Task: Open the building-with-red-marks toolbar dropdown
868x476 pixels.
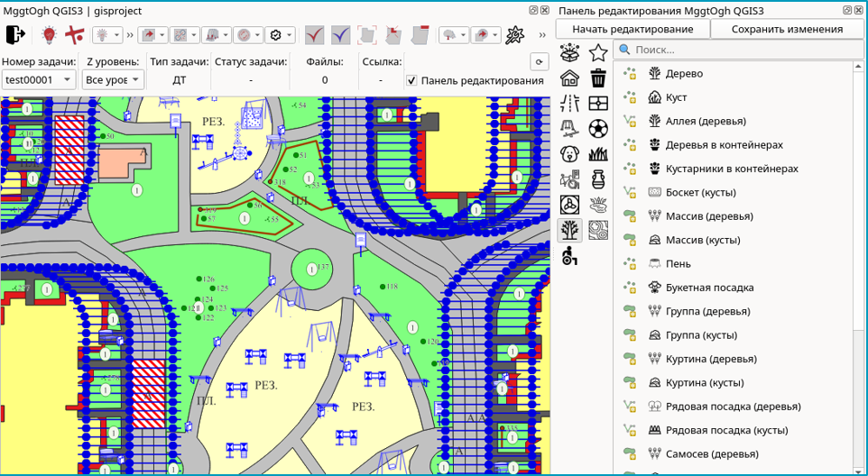Action: (x=217, y=35)
